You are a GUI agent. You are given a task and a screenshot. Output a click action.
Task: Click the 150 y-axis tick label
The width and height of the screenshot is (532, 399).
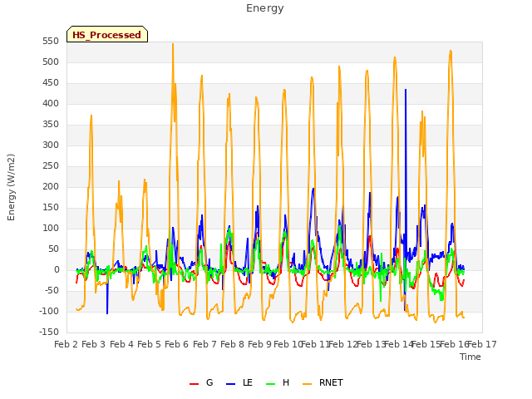point(51,207)
